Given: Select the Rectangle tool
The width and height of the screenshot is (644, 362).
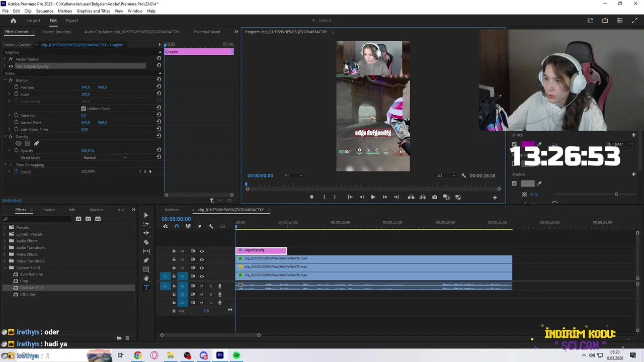Looking at the screenshot, I should click(x=146, y=269).
